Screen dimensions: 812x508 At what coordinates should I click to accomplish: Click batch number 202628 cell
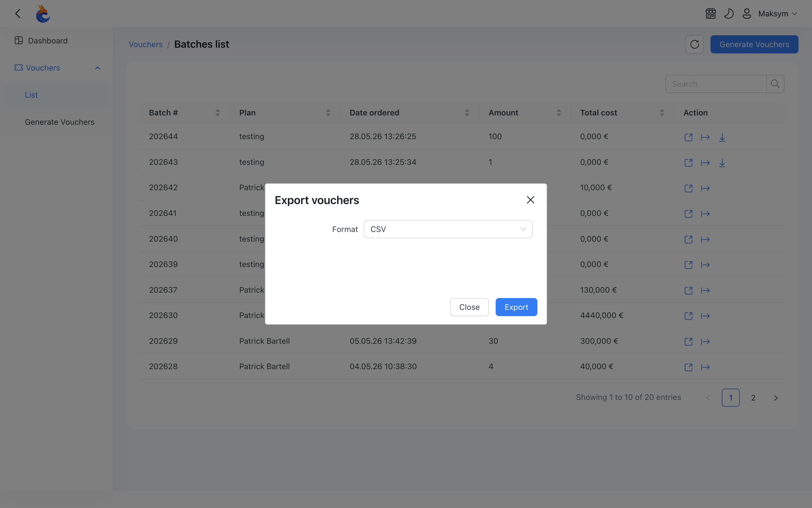click(164, 367)
